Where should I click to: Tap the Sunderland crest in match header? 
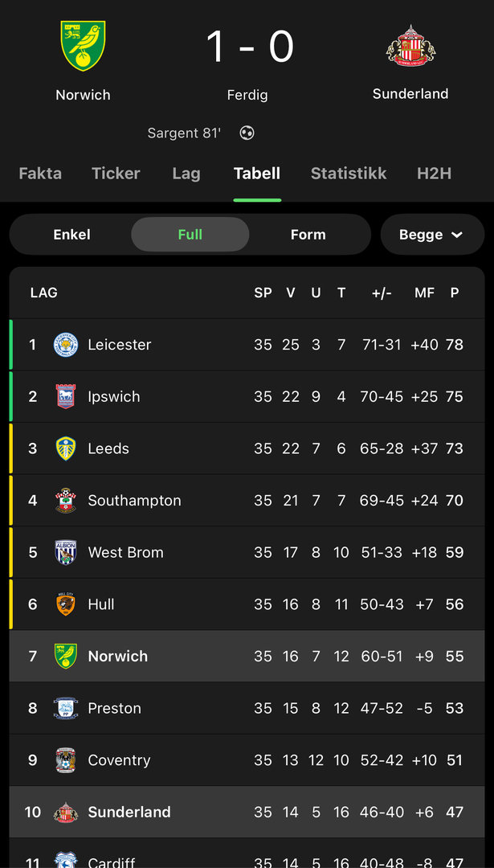[x=410, y=46]
